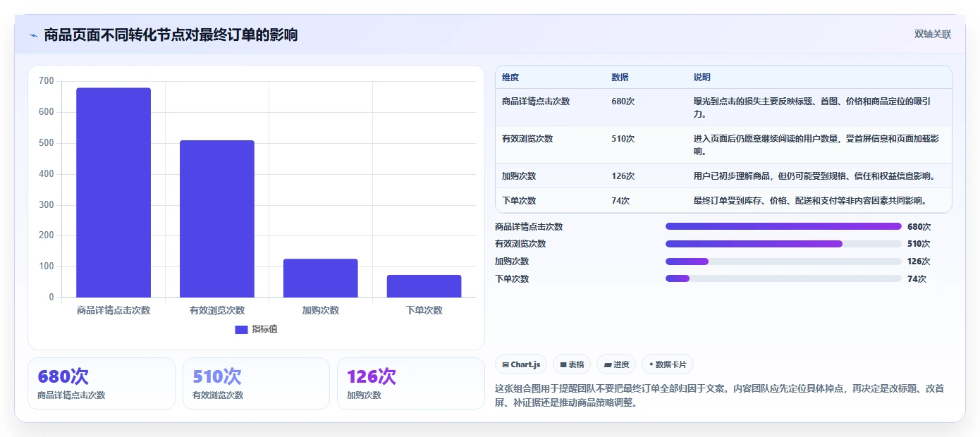
Task: Click the 下单次数 bar in the chart
Action: [424, 286]
